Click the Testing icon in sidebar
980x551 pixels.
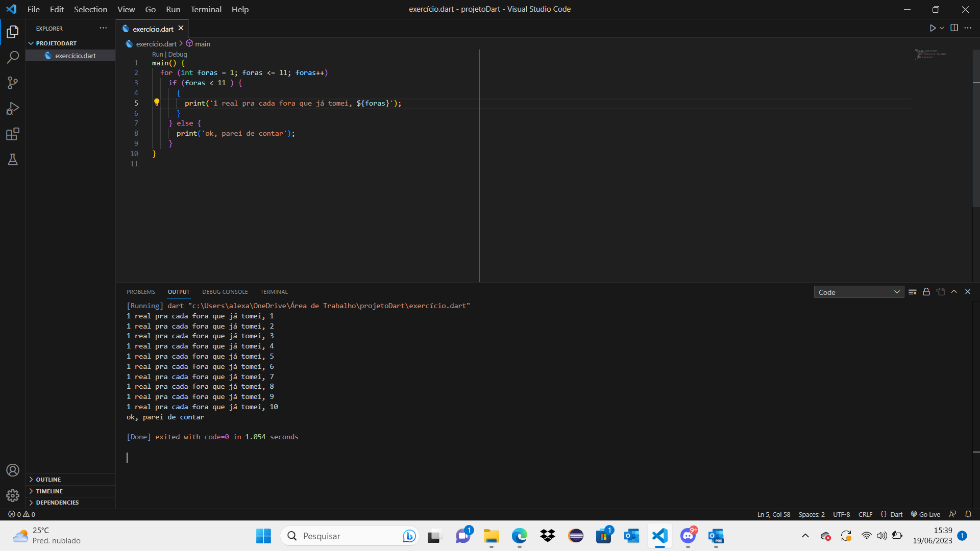tap(12, 160)
